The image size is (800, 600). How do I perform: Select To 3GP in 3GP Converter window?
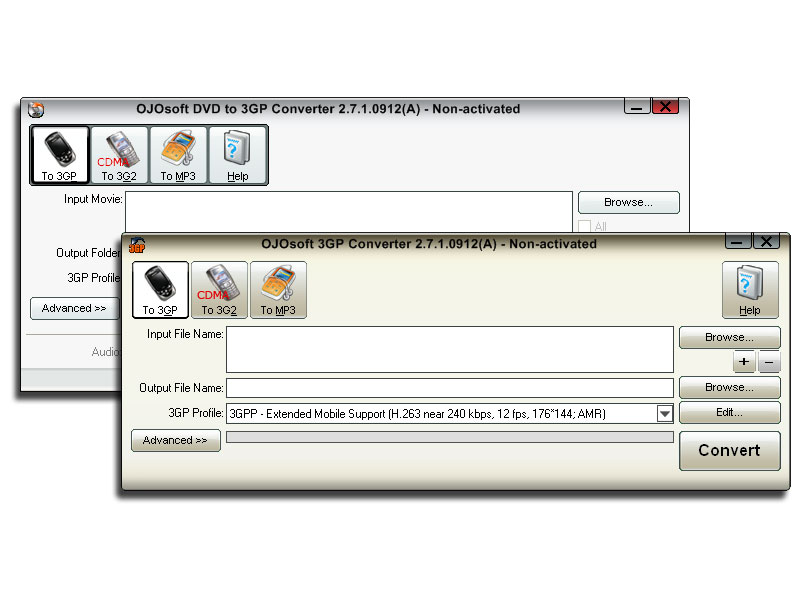coord(160,289)
